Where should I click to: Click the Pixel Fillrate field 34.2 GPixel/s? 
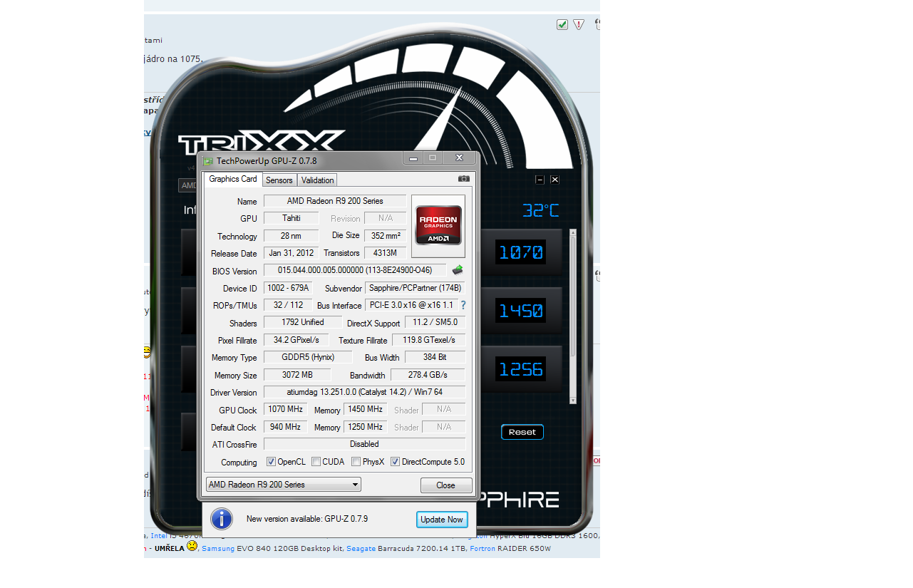pyautogui.click(x=296, y=340)
